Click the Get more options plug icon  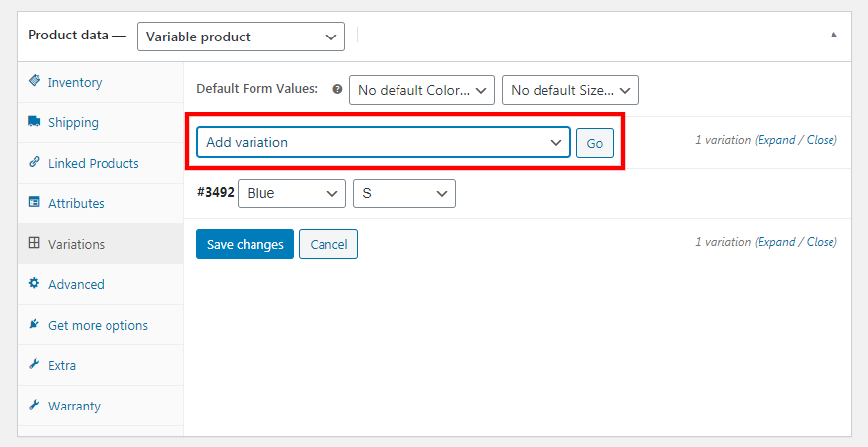(x=35, y=324)
